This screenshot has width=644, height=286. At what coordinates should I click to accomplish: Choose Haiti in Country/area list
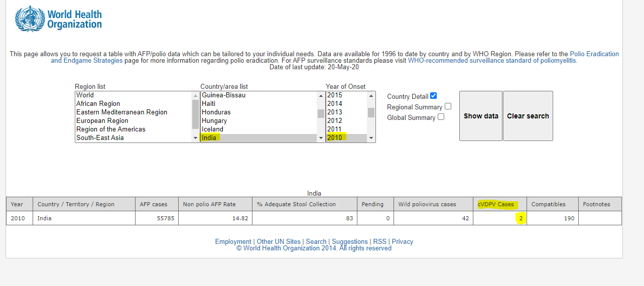[259, 104]
